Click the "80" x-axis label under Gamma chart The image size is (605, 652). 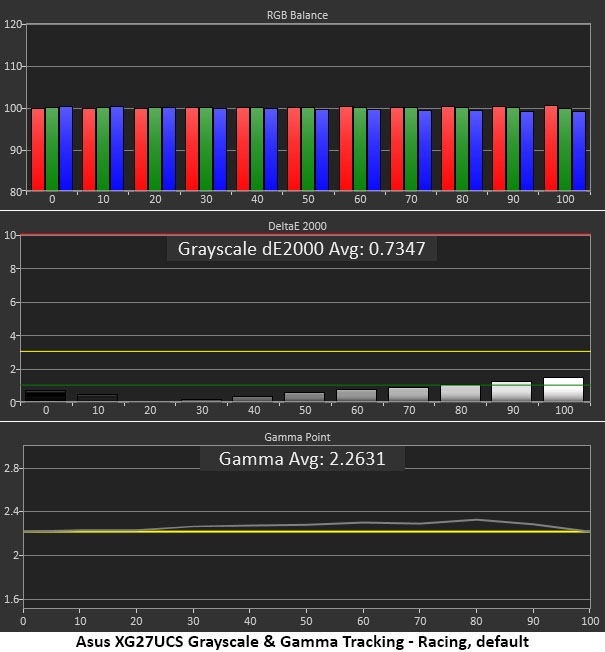point(476,621)
